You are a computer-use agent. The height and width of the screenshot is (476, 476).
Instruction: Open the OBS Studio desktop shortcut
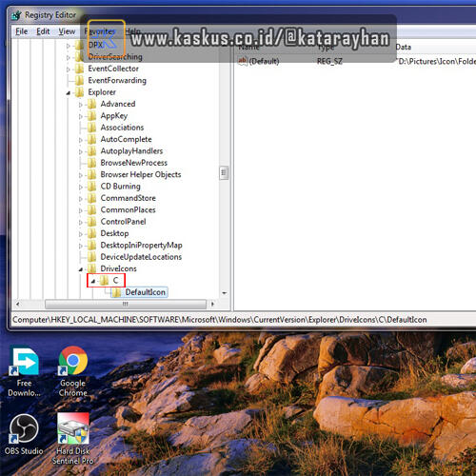pos(24,435)
